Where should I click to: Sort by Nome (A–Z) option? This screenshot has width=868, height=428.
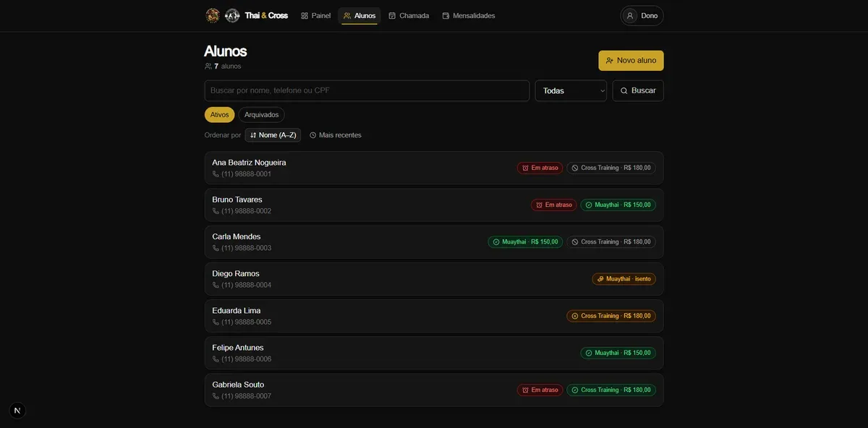coord(273,135)
